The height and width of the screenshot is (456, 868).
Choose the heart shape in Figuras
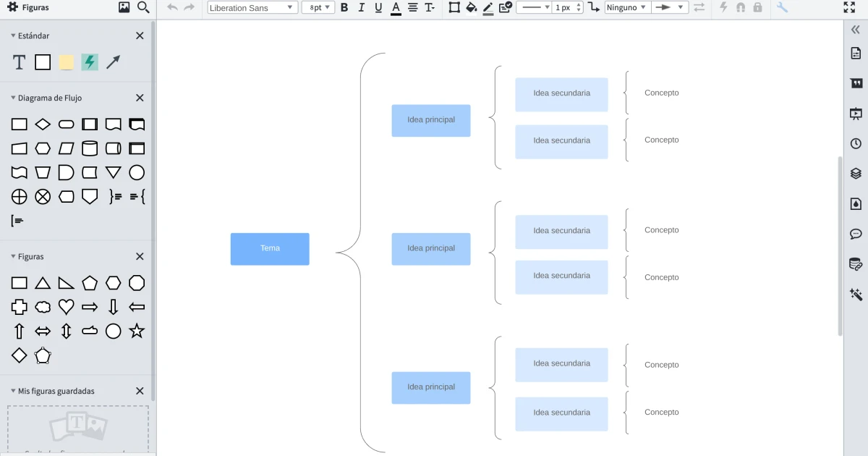[67, 307]
